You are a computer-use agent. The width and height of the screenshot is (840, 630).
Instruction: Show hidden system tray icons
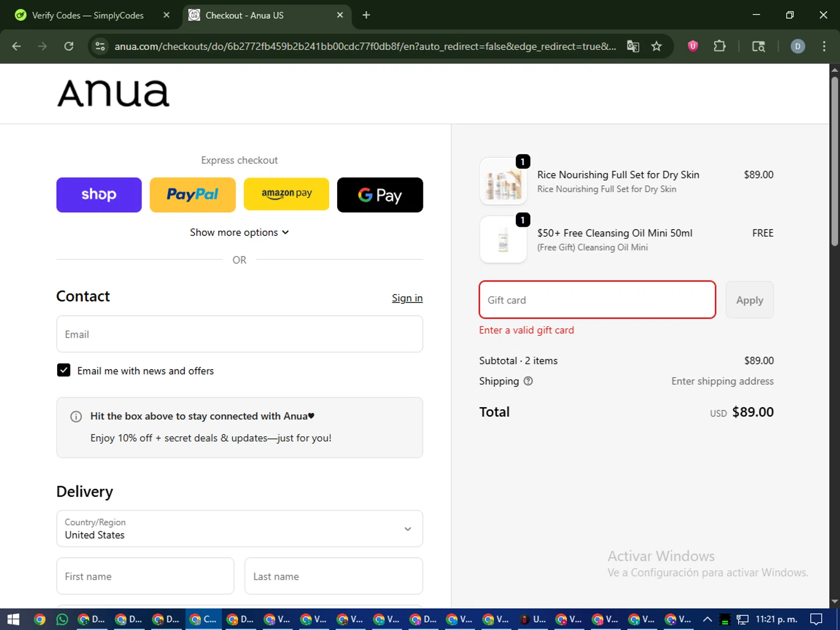pos(707,619)
